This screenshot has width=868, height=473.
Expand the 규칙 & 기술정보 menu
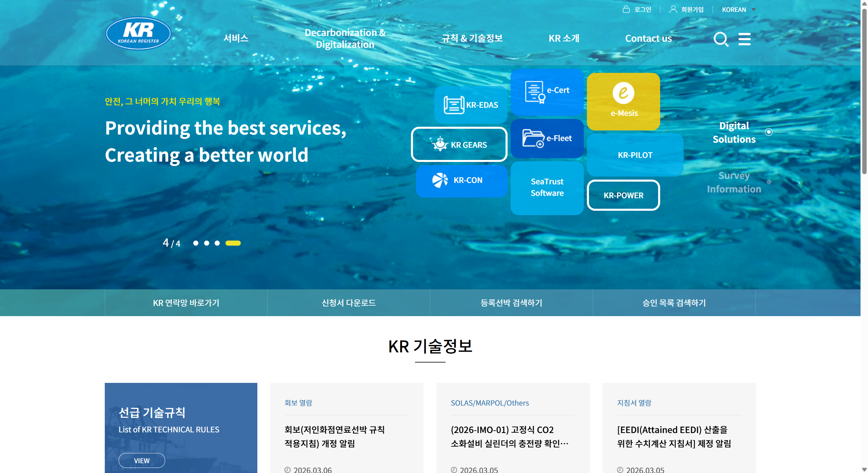pyautogui.click(x=472, y=38)
